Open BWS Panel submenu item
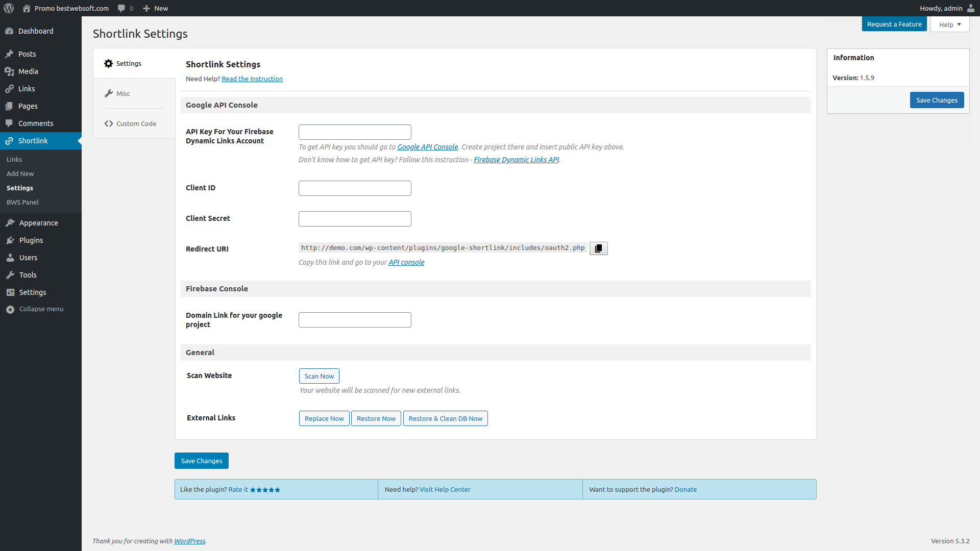This screenshot has width=980, height=551. point(22,202)
